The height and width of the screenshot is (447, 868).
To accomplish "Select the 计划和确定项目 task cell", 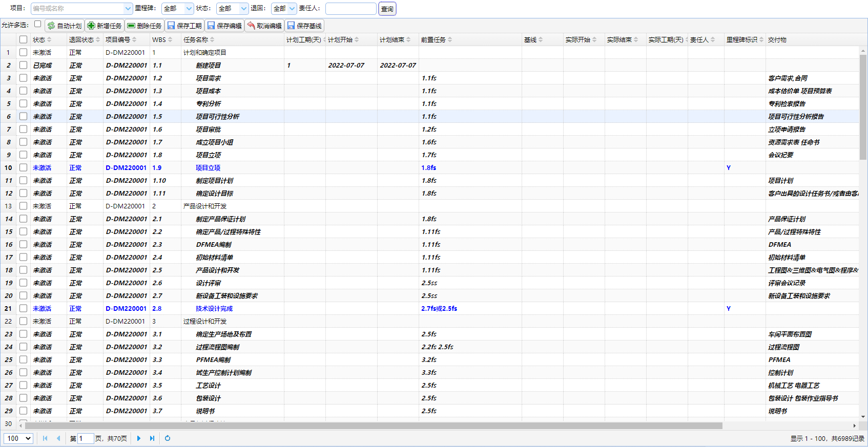I will (x=233, y=52).
